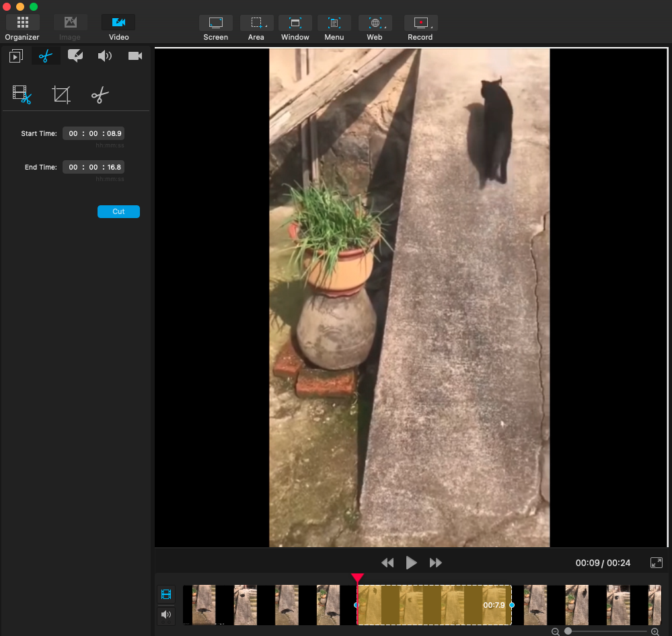This screenshot has height=636, width=672.
Task: Select the crop video tool
Action: coord(61,95)
